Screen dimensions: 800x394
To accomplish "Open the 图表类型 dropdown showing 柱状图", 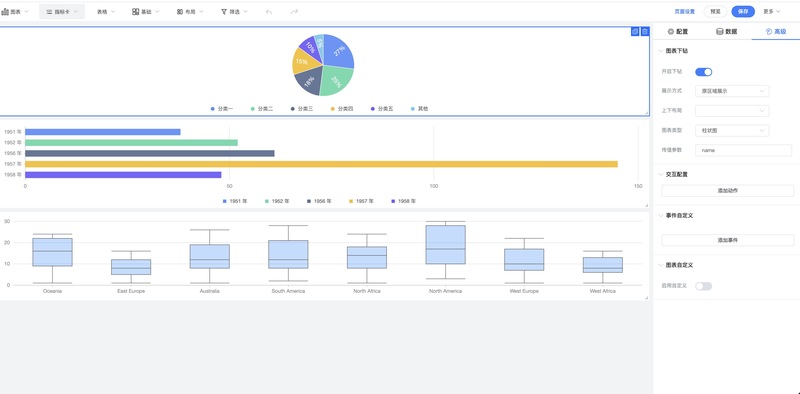I will [732, 131].
